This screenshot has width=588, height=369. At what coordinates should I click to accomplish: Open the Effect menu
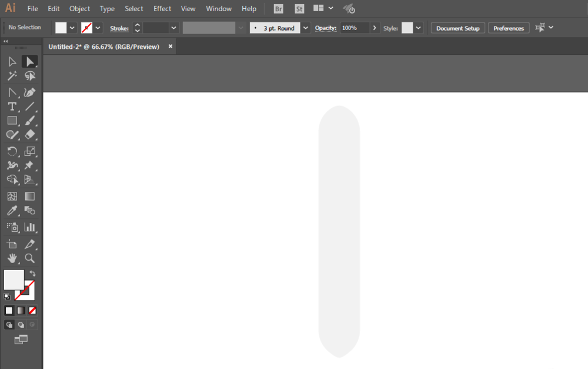pos(162,9)
